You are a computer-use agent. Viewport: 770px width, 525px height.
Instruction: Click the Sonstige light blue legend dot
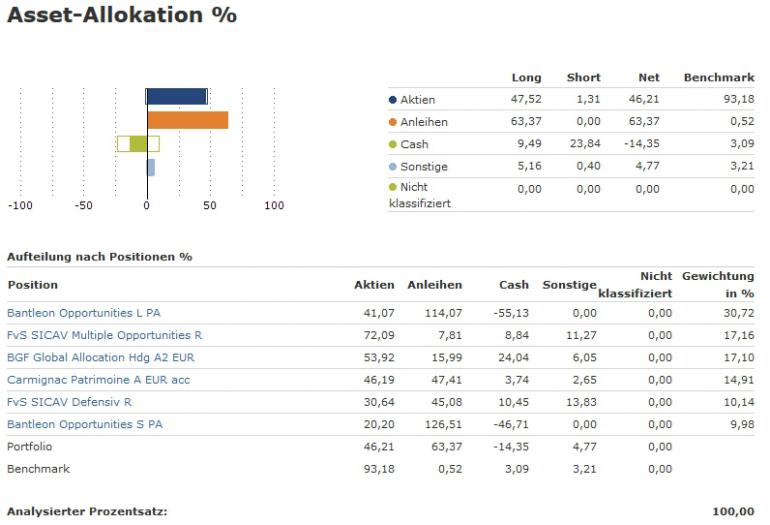coord(393,166)
